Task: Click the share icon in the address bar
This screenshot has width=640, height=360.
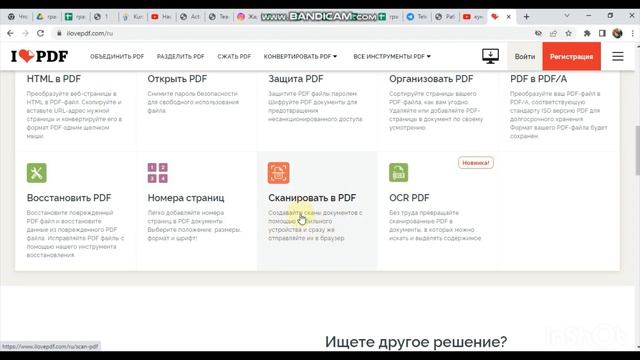Action: (x=553, y=33)
